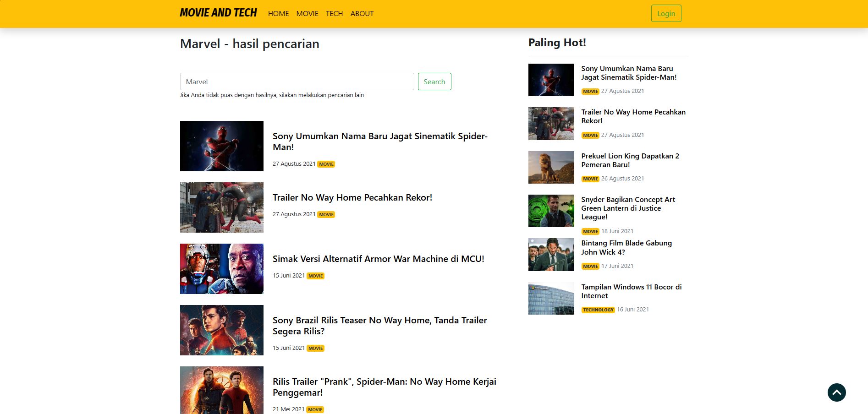Click date 16 Juni 2021 in sidebar
This screenshot has height=414, width=868.
point(633,310)
